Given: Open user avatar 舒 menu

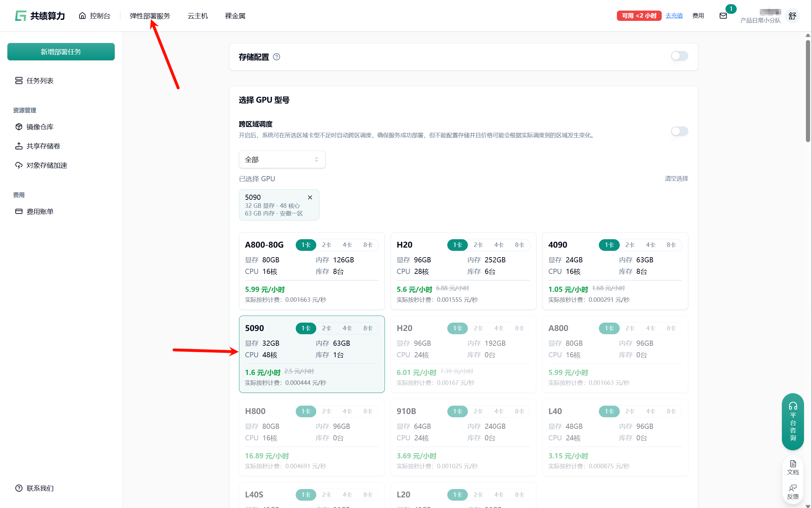Looking at the screenshot, I should (x=792, y=16).
